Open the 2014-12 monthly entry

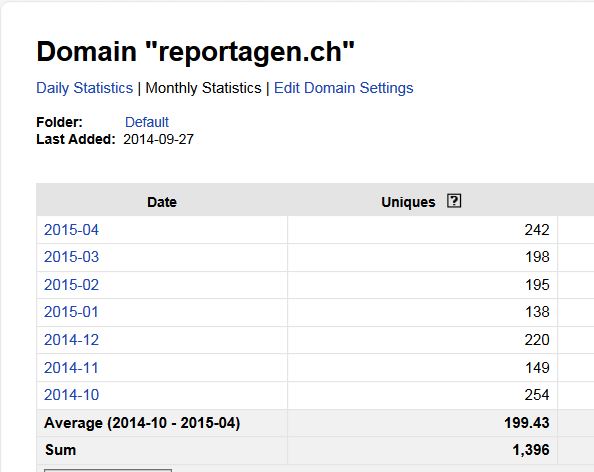[71, 340]
